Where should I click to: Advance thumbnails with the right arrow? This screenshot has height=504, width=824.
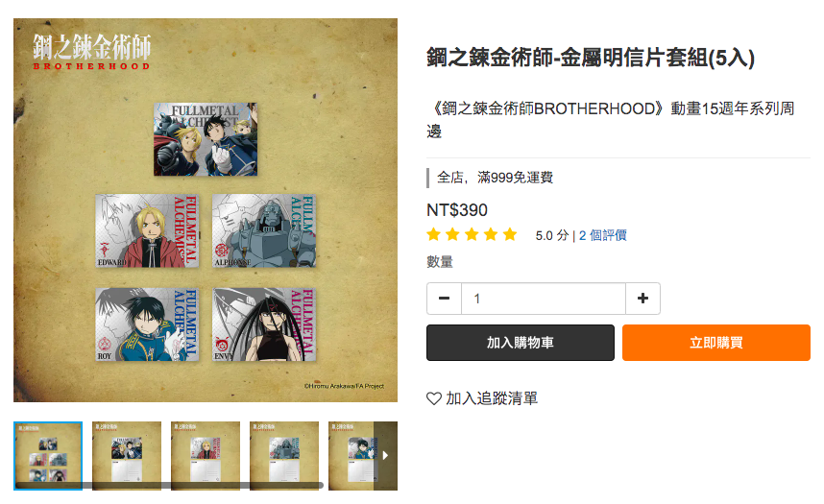click(x=386, y=456)
